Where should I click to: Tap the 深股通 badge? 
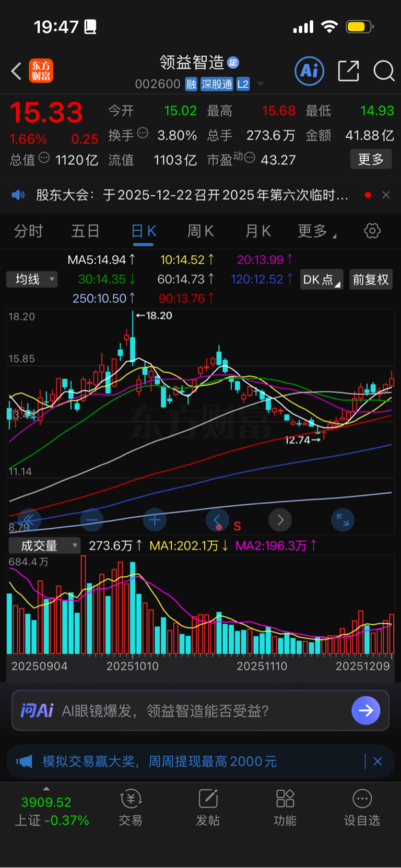click(x=217, y=84)
